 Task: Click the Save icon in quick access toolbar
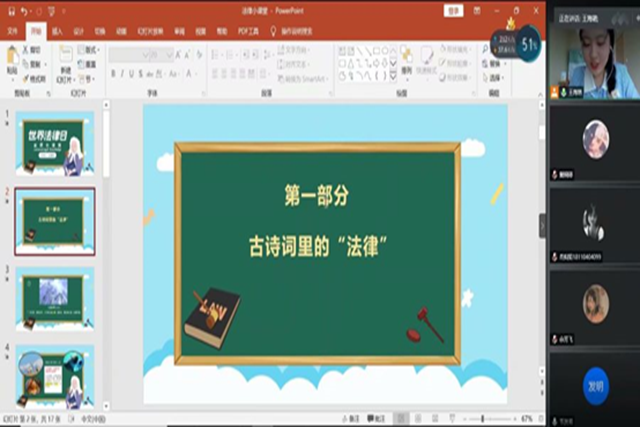coord(9,11)
